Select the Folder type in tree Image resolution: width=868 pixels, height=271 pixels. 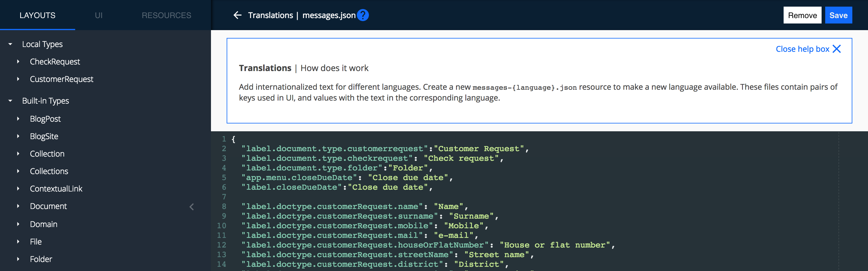[41, 259]
